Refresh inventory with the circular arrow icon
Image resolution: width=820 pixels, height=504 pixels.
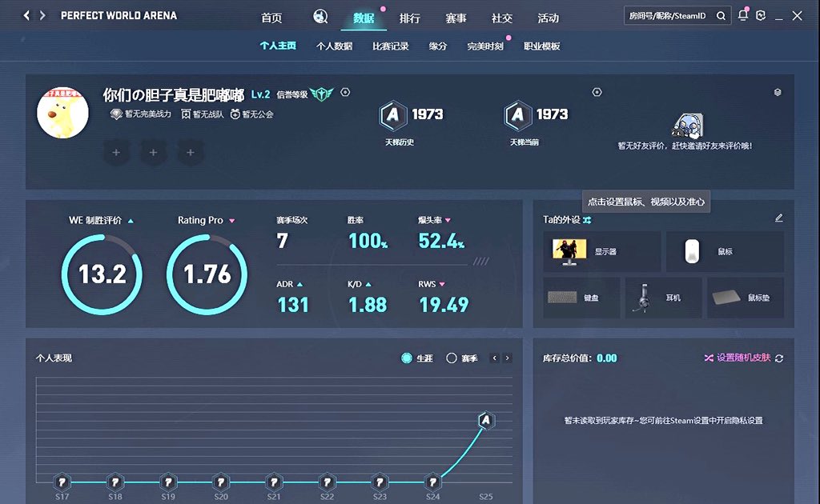click(779, 358)
